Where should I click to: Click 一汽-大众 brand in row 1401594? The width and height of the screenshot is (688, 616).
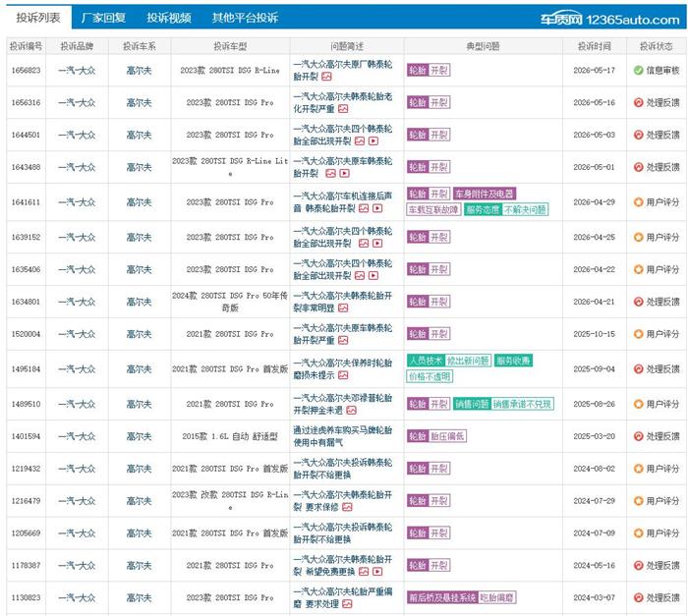point(77,436)
